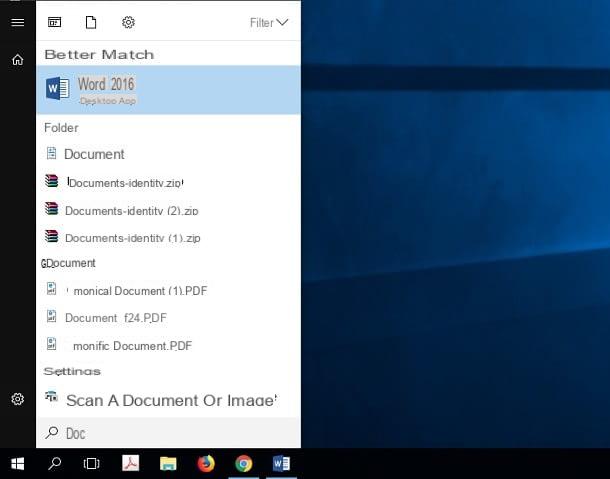Image resolution: width=610 pixels, height=479 pixels.
Task: Open monific Document.PDF result
Action: [168, 346]
